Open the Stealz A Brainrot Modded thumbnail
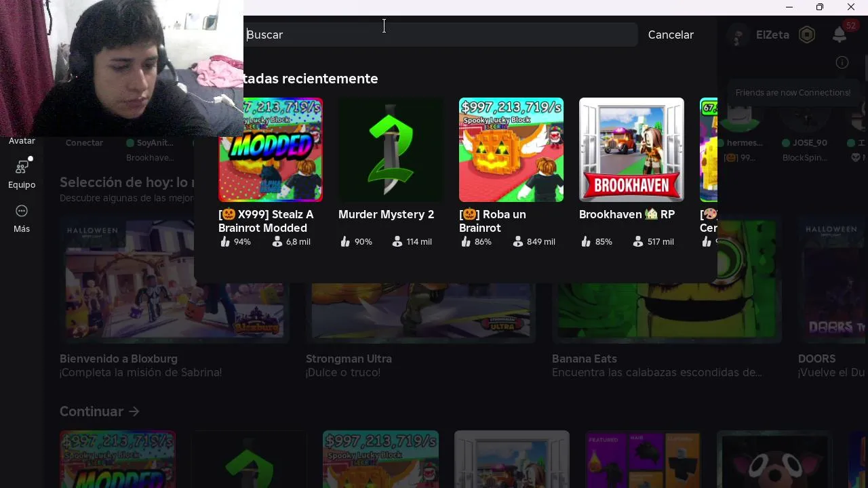This screenshot has height=488, width=868. tap(271, 150)
